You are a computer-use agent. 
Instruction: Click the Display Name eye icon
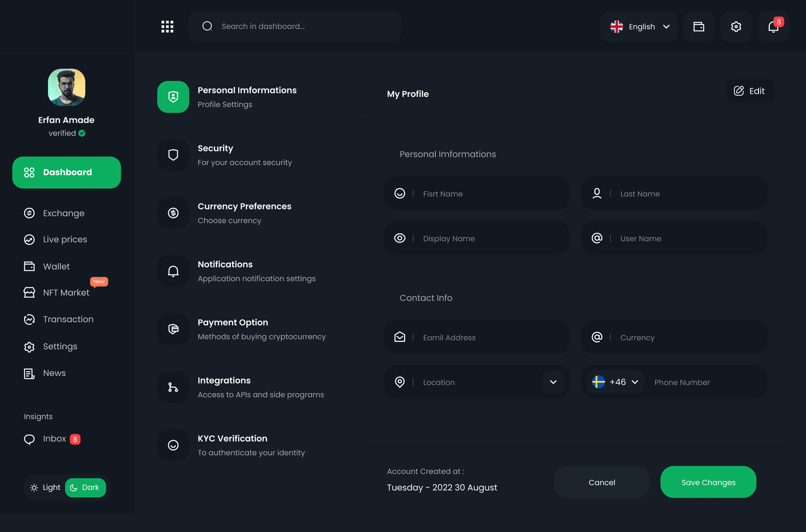pos(399,238)
